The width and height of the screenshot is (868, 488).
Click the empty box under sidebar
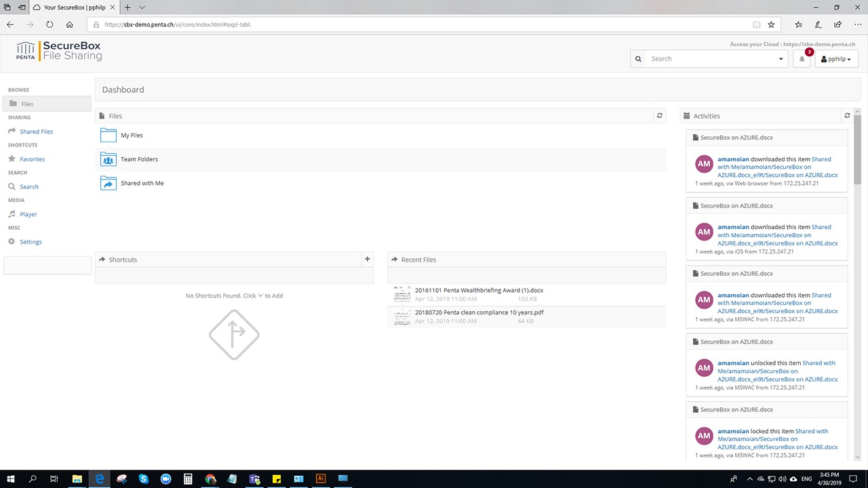(x=47, y=265)
